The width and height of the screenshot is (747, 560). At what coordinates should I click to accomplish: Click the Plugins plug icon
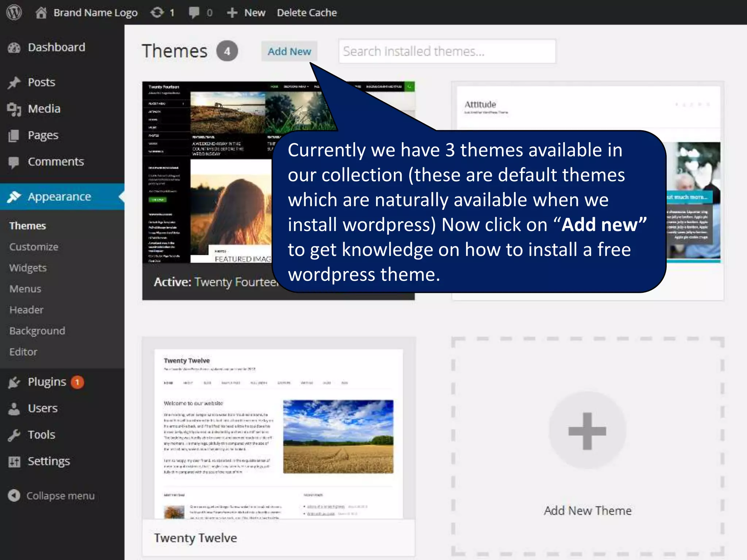click(x=14, y=382)
